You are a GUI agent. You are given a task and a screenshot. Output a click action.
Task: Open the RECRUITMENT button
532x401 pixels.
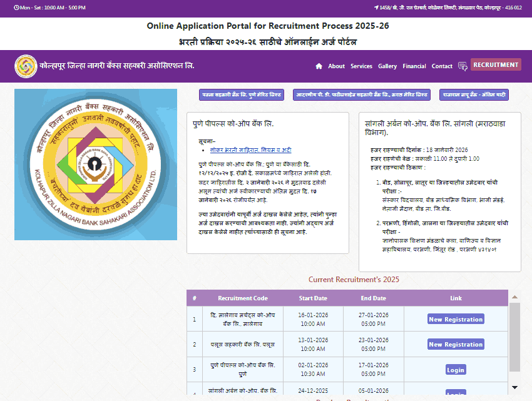tap(495, 64)
